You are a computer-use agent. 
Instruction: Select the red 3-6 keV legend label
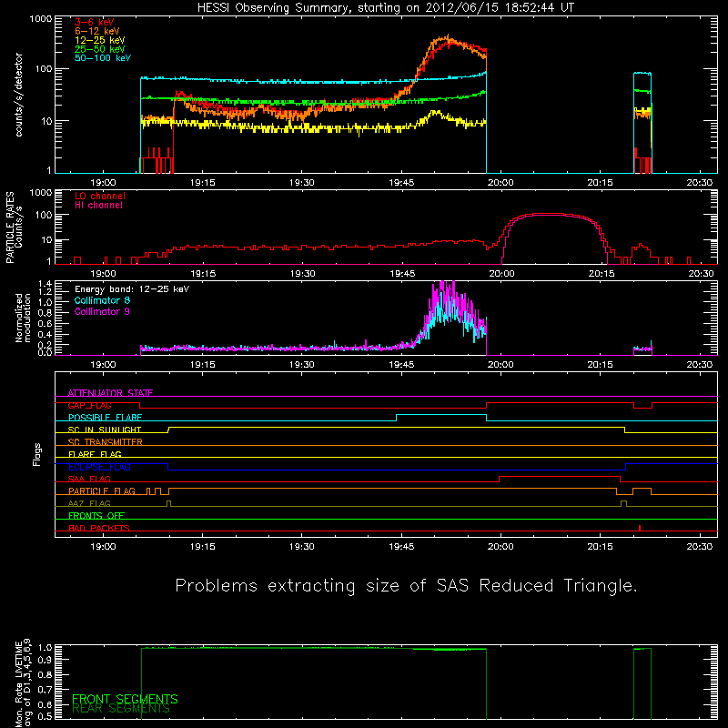(x=94, y=22)
